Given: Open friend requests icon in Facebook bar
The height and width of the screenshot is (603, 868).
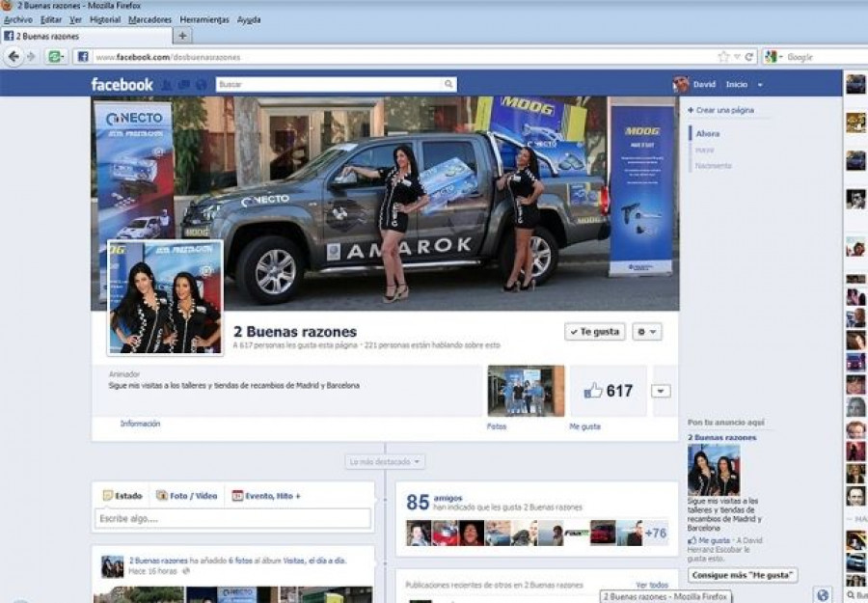Looking at the screenshot, I should coord(167,85).
